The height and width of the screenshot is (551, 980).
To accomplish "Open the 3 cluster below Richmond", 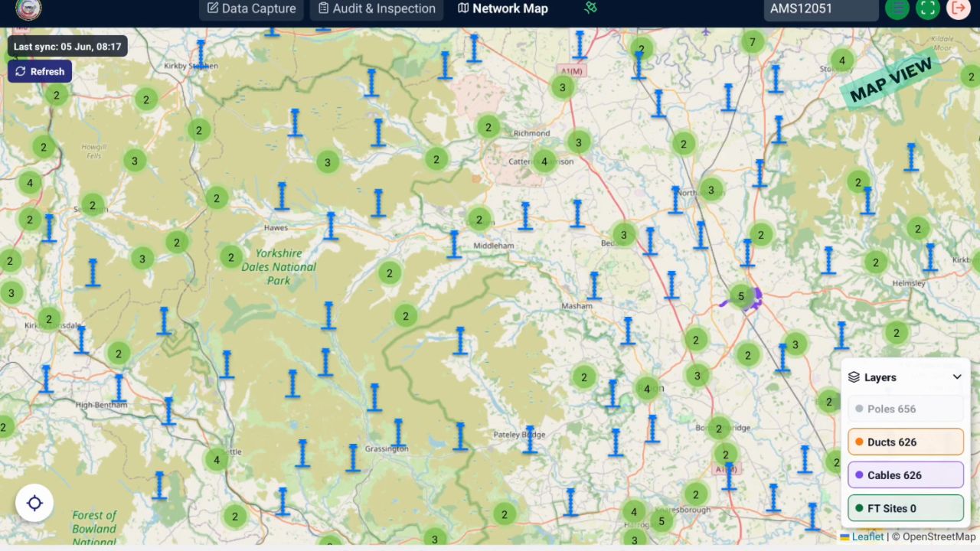I will click(x=579, y=142).
